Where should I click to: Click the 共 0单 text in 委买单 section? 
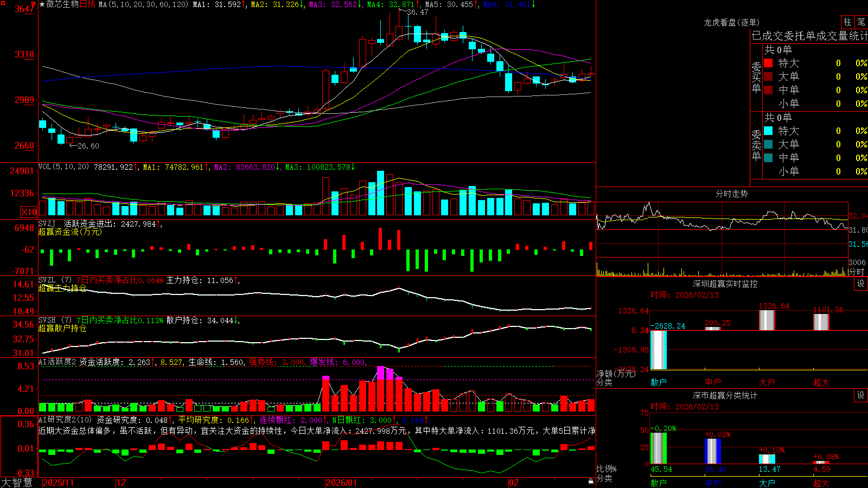778,50
